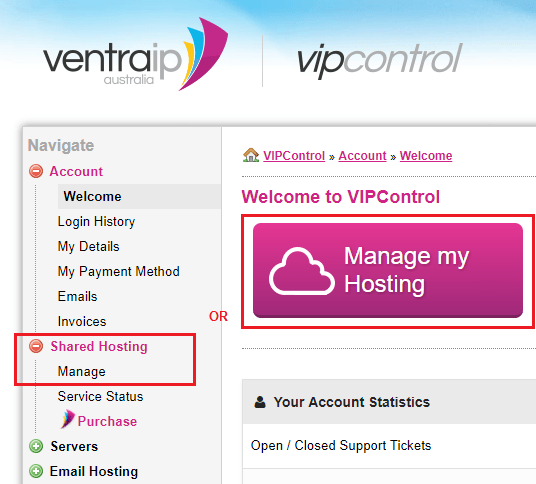The width and height of the screenshot is (536, 484).
Task: Click the VentraIP Australia logo
Action: (x=136, y=55)
